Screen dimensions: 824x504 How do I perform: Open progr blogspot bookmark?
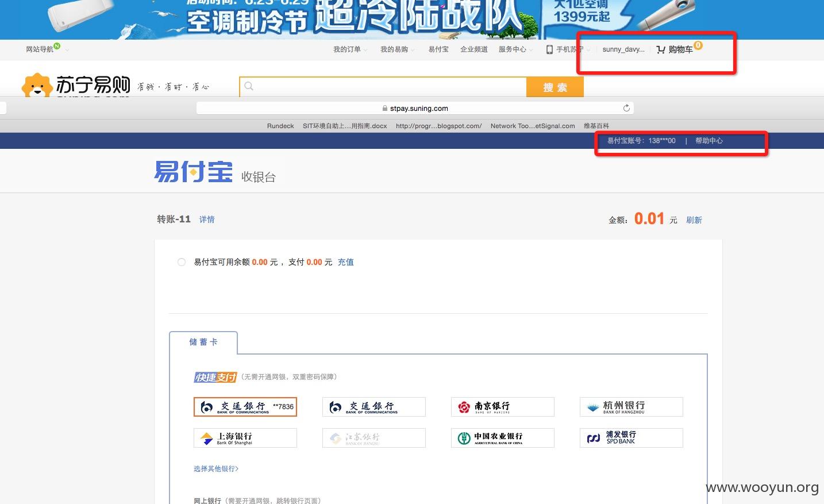click(439, 126)
